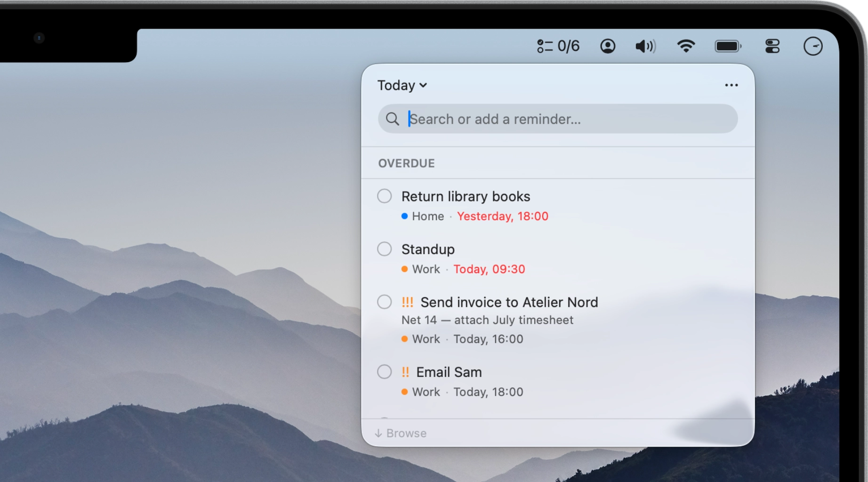Image resolution: width=868 pixels, height=482 pixels.
Task: Click the triple exclamation priority on Send invoice
Action: 407,302
